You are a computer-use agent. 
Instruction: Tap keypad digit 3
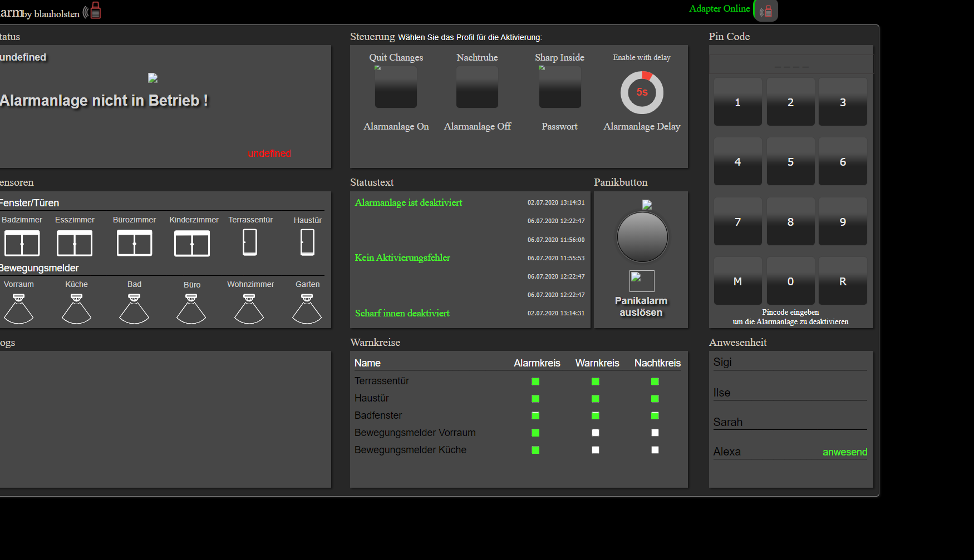click(x=843, y=102)
